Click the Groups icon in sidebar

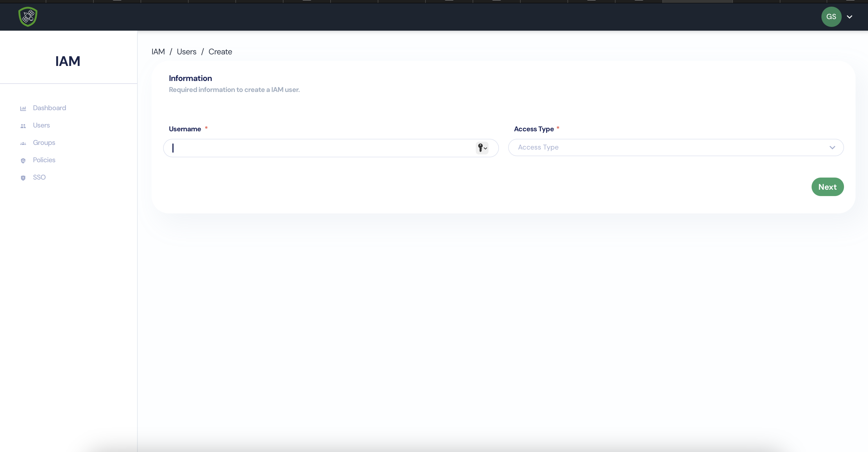coord(23,143)
